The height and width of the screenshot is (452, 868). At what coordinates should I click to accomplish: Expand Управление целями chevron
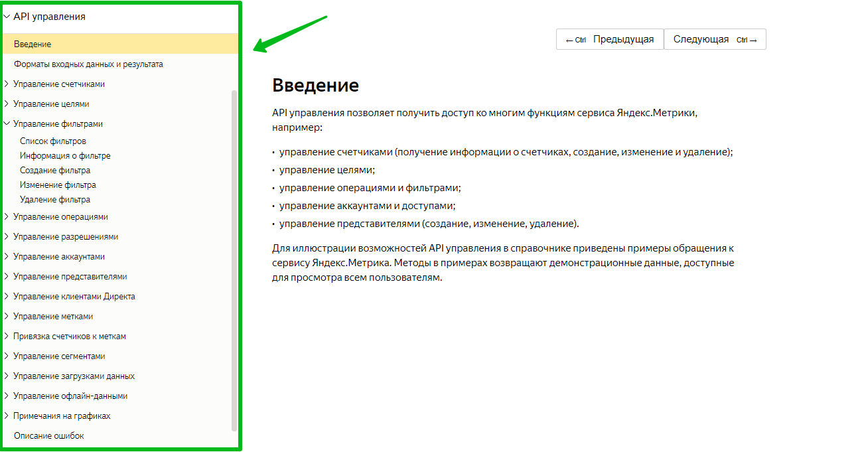7,104
